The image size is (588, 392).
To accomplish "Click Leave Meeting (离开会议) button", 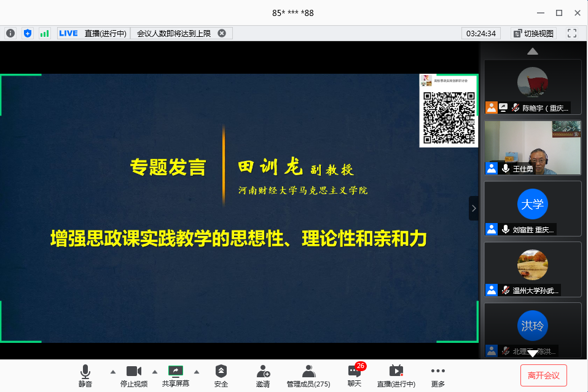I will coord(543,375).
